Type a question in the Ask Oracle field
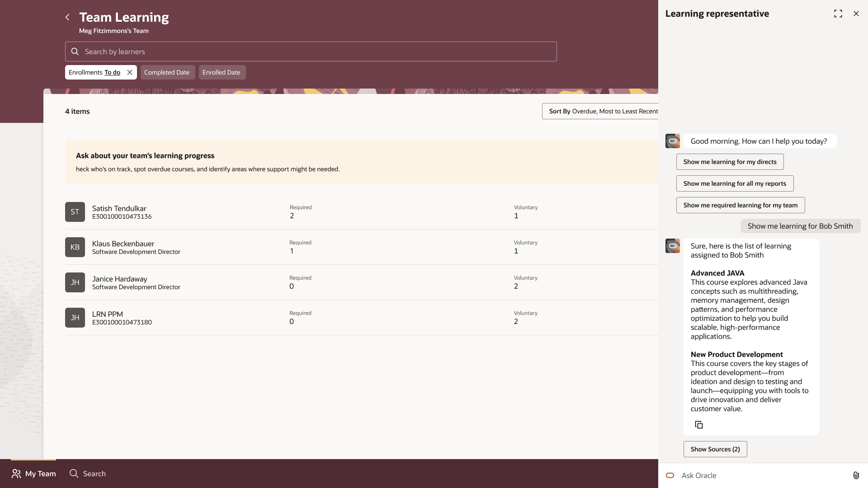The height and width of the screenshot is (488, 868). 746,475
